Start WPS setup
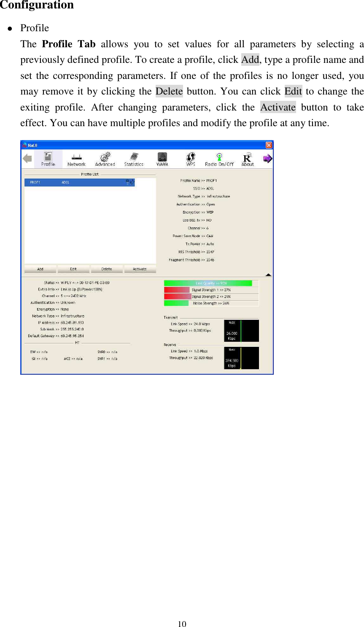This screenshot has height=627, width=364. click(x=191, y=159)
